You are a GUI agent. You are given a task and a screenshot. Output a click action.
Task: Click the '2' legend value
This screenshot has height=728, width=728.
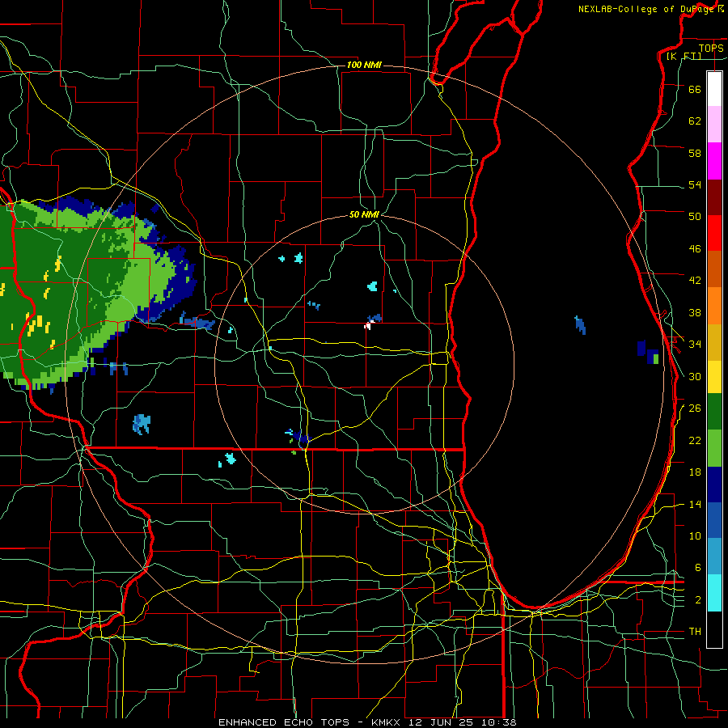[x=697, y=600]
